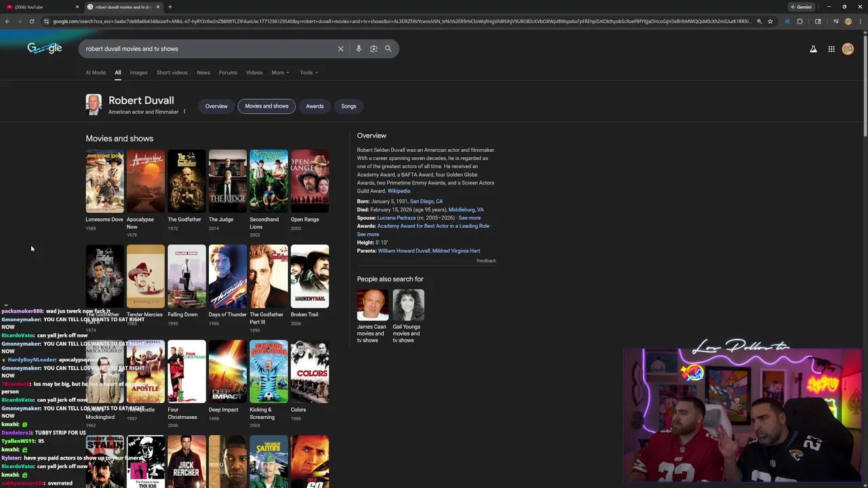Open the Secondhand Lions poster
This screenshot has width=868, height=488.
coord(269,181)
